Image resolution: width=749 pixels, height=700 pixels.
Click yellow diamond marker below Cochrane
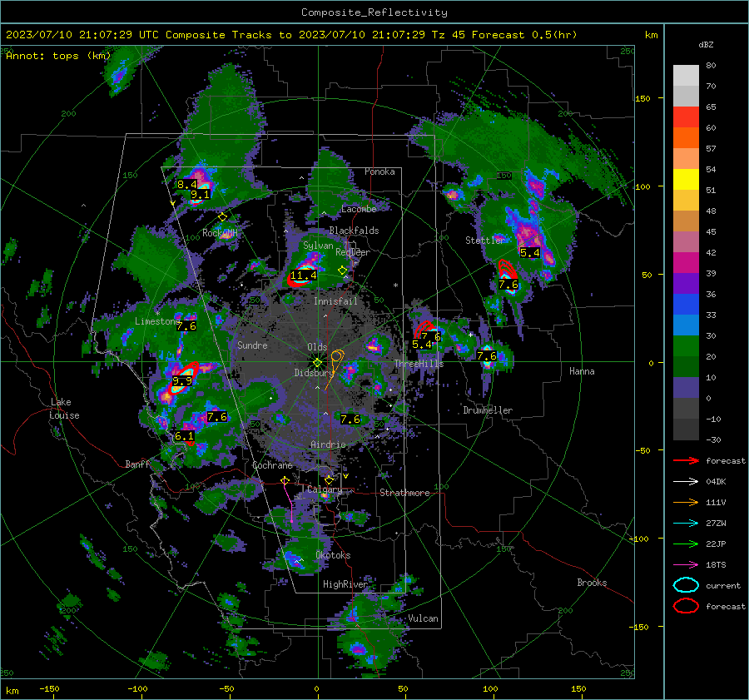click(285, 480)
